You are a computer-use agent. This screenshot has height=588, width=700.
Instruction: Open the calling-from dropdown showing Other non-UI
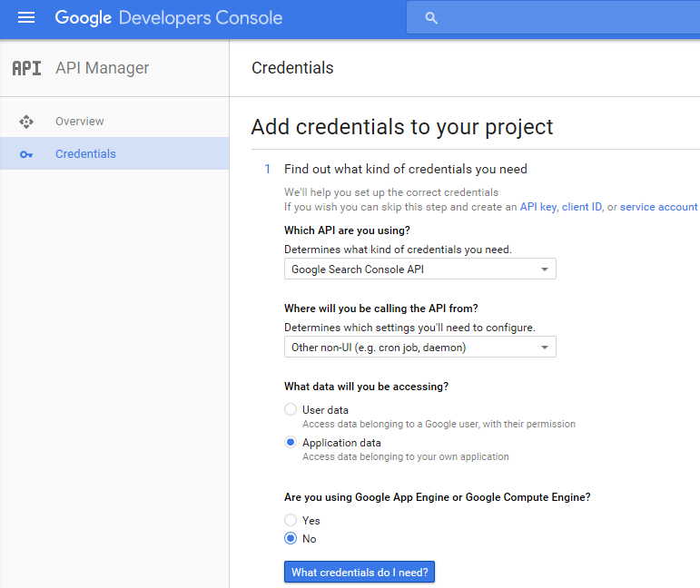[420, 348]
